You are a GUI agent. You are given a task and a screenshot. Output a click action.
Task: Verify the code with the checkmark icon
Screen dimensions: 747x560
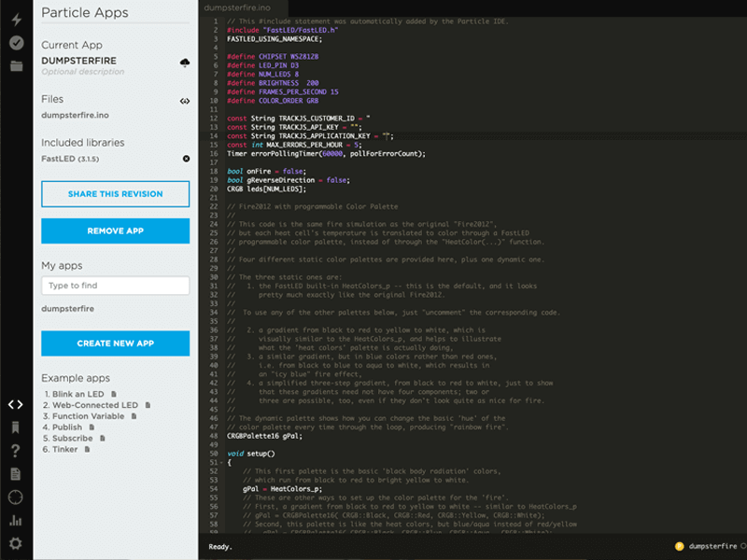(16, 43)
